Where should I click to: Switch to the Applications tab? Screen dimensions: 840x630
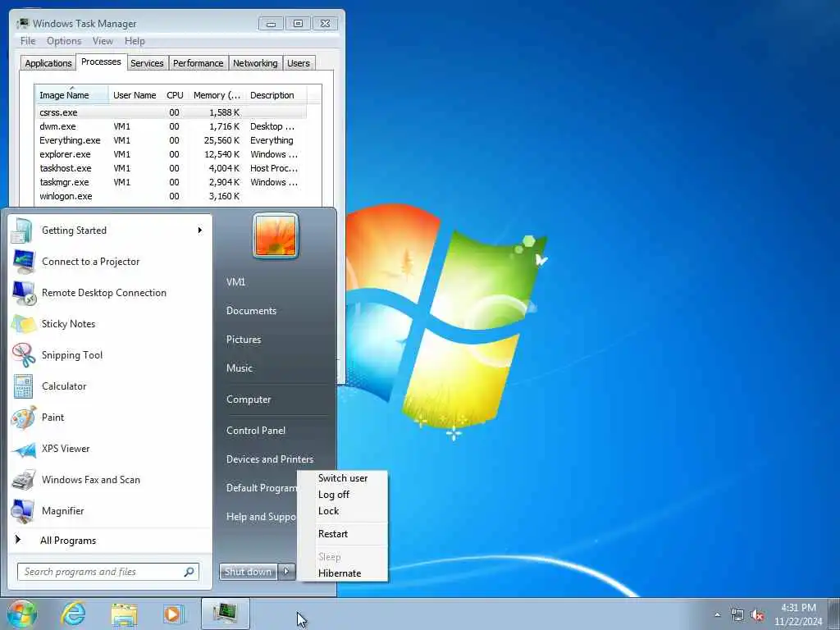[48, 63]
